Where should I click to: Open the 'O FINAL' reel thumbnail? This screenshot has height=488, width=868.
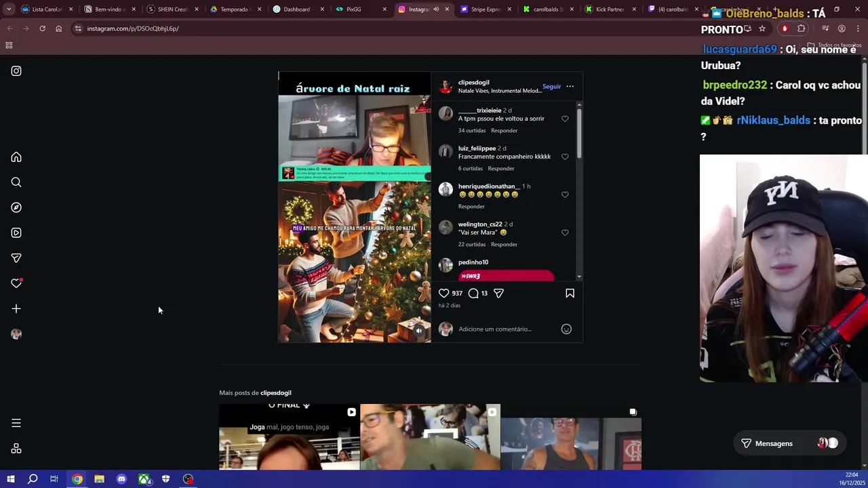tap(290, 436)
